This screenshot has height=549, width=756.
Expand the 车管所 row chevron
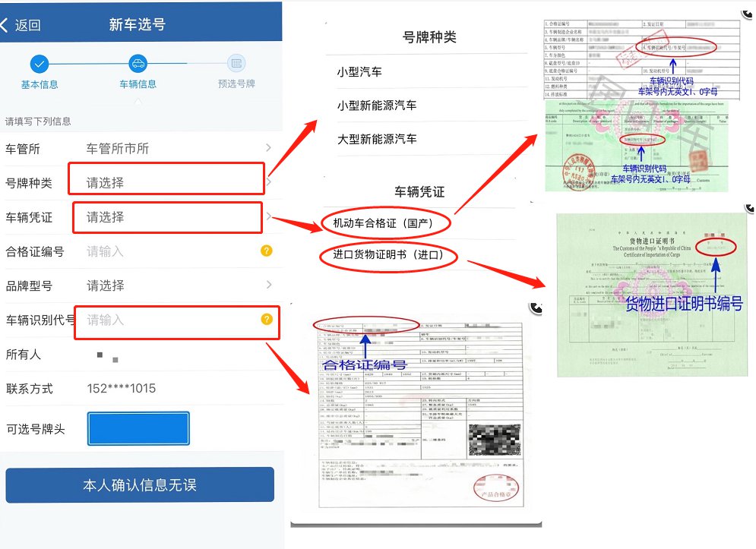click(x=268, y=147)
